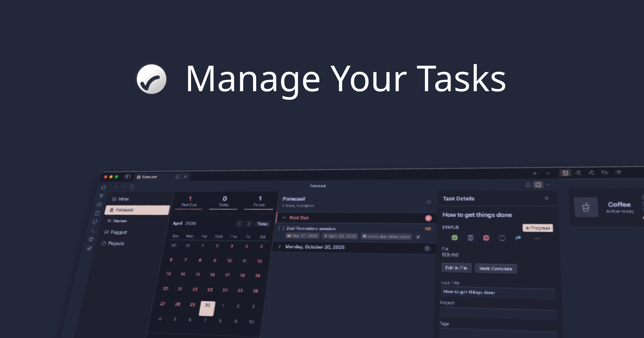
Task: Go to next month in the calendar
Action: coord(249,223)
